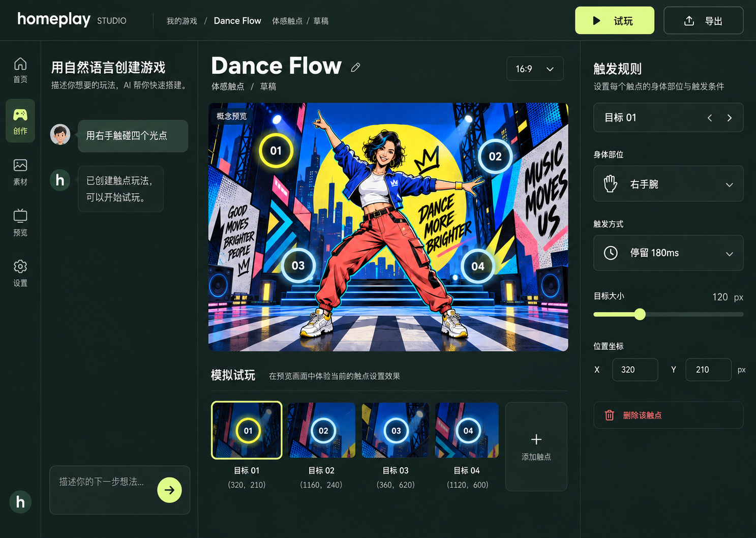Click the user avatar in chat
756x538 pixels.
pos(60,135)
